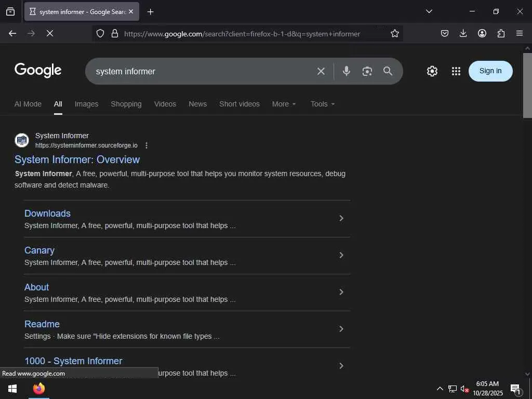Open the Canary sitelink
Viewport: 532px width, 399px height.
[x=39, y=250]
